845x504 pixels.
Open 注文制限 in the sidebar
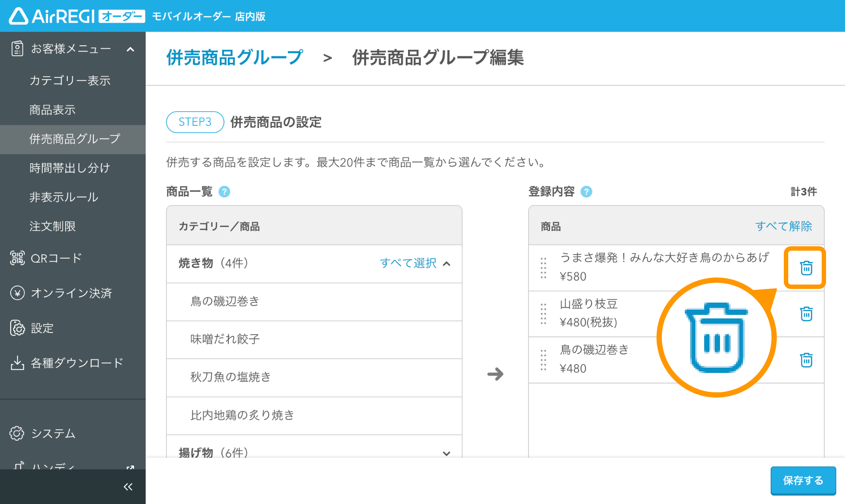(52, 226)
